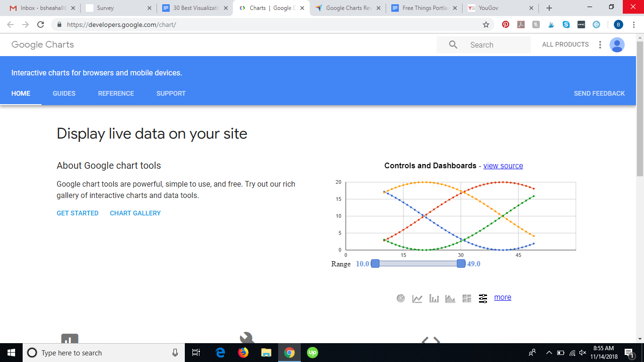Open the Google account avatar in header

pyautogui.click(x=617, y=45)
